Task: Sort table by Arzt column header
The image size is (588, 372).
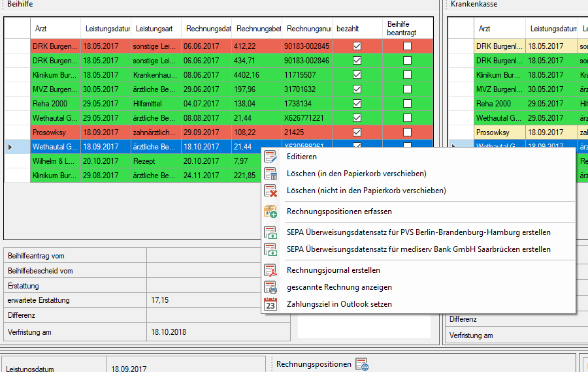Action: (x=55, y=29)
